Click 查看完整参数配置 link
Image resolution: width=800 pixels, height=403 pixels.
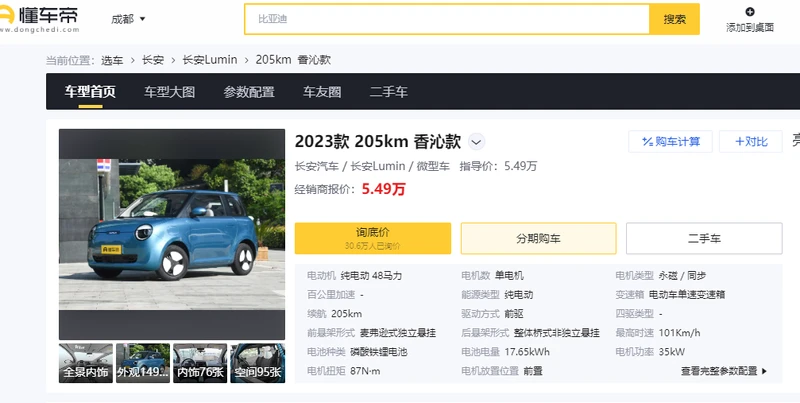click(x=723, y=371)
